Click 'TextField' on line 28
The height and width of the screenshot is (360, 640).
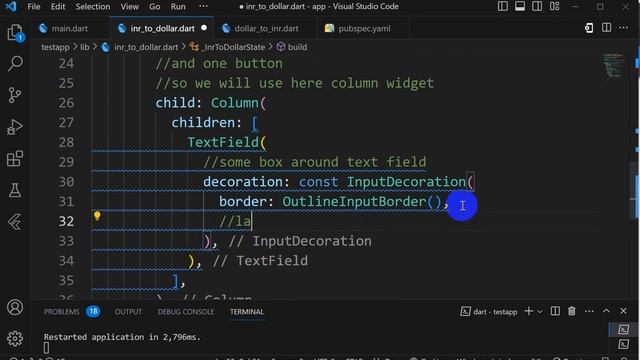click(223, 142)
